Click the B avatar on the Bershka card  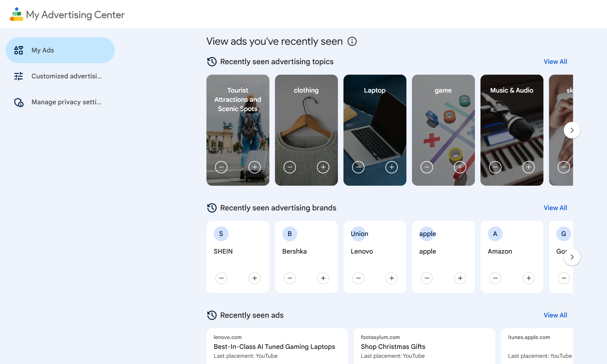click(289, 234)
